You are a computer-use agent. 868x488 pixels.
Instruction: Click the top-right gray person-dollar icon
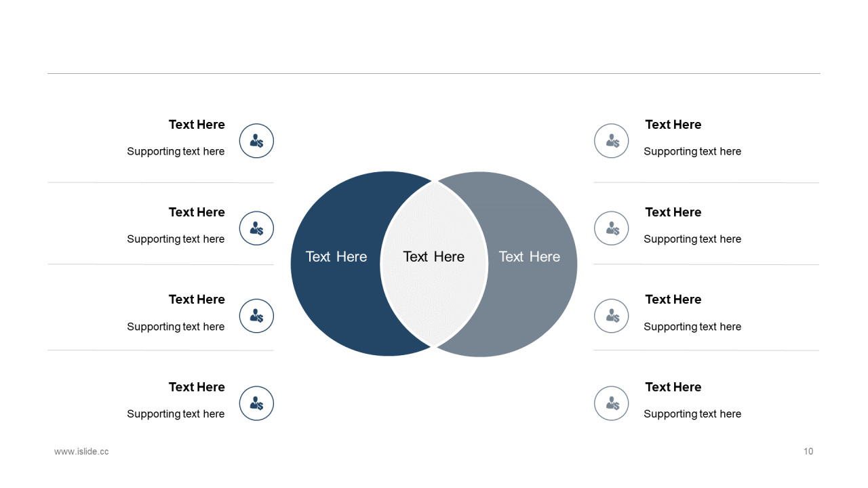tap(612, 141)
